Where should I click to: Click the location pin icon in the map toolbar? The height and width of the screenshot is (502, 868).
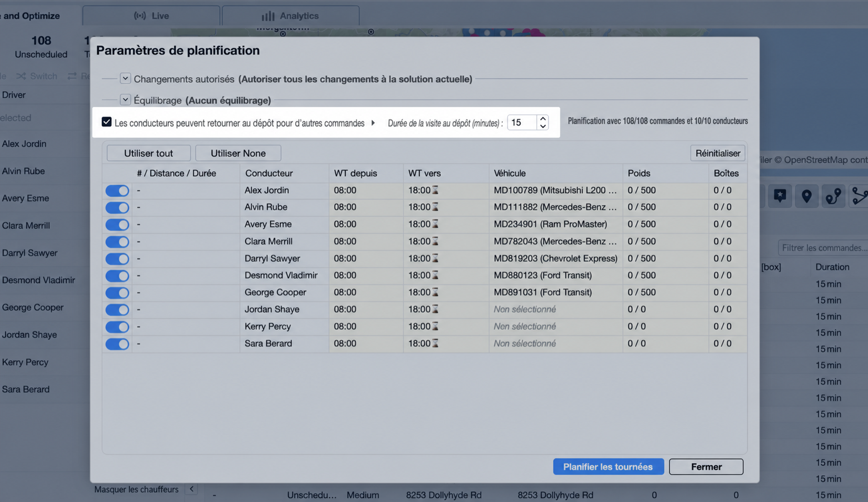807,196
